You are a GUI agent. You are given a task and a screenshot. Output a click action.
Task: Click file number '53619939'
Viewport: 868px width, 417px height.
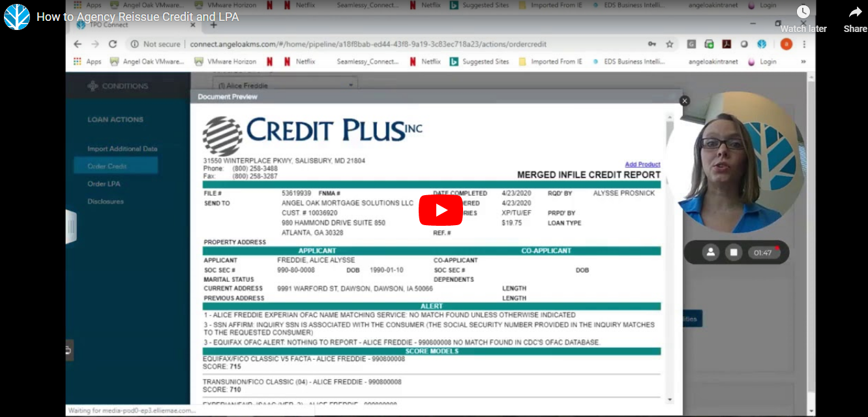click(x=296, y=194)
